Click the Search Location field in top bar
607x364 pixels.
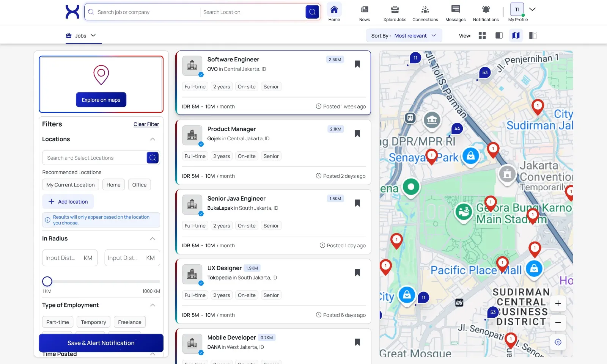point(252,12)
